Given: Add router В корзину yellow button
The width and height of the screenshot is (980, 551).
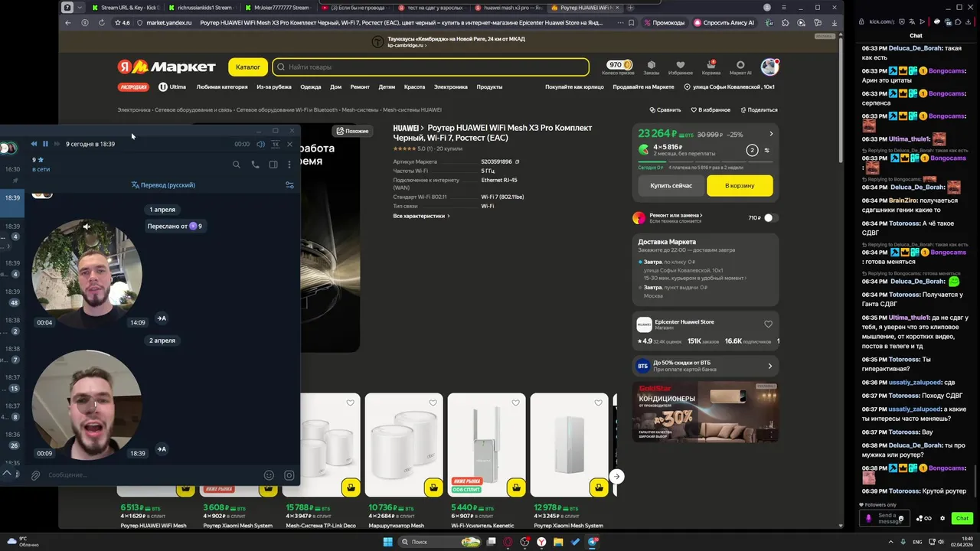Looking at the screenshot, I should point(740,186).
